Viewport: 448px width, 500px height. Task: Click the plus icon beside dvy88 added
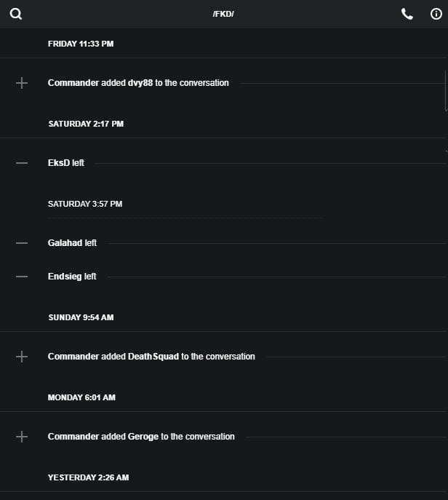pos(22,83)
